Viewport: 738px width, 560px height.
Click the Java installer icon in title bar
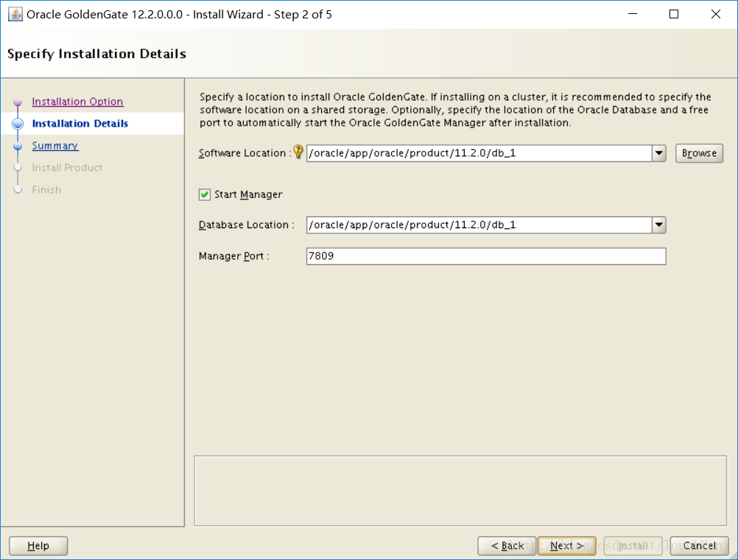pos(15,14)
